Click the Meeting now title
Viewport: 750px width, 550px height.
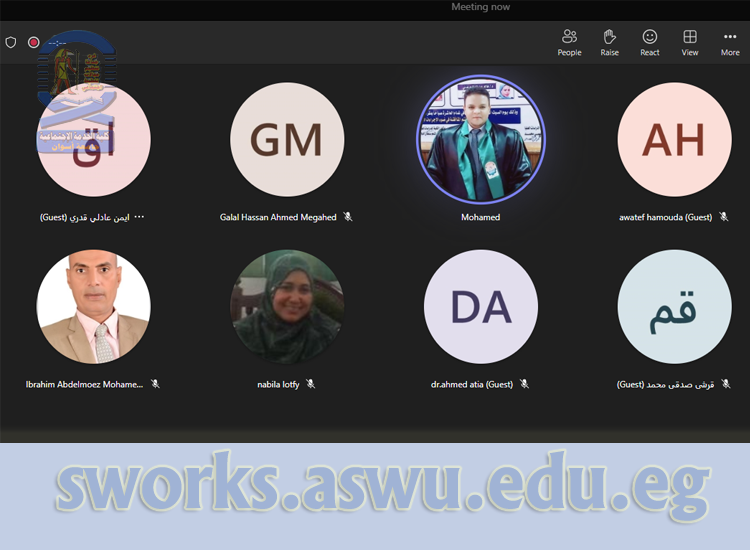[x=480, y=7]
